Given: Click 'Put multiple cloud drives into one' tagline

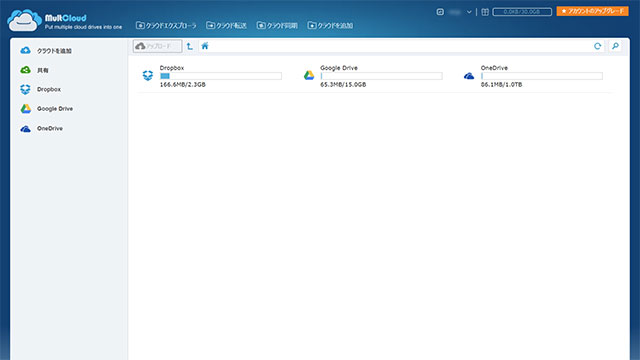Looking at the screenshot, I should pos(83,27).
